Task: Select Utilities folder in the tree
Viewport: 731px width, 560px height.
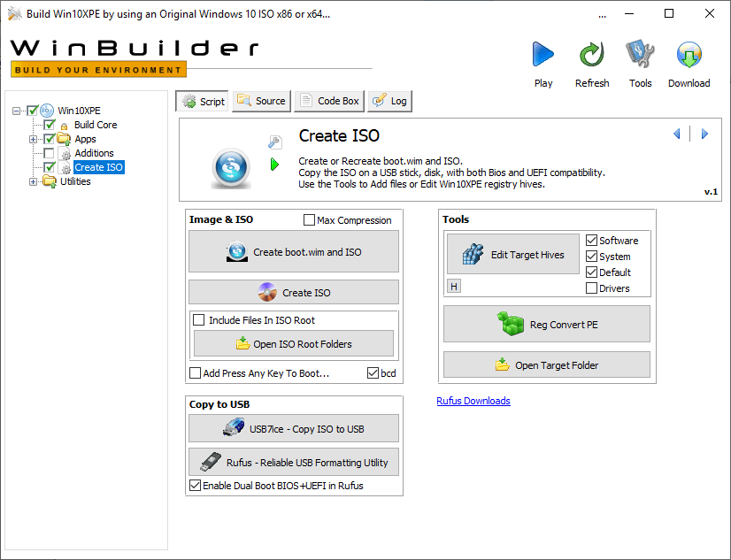Action: 75,181
